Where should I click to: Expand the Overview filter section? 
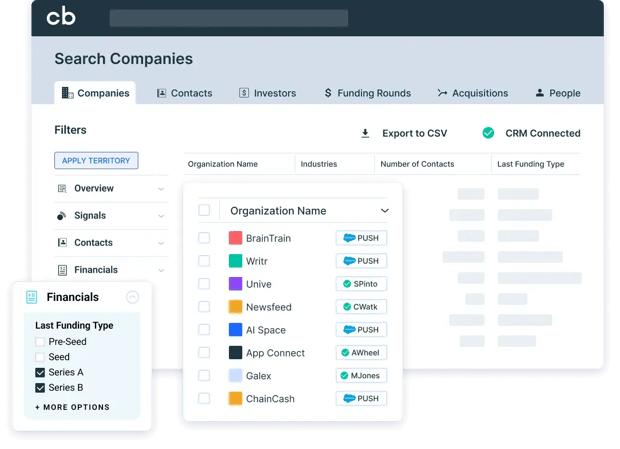[161, 189]
